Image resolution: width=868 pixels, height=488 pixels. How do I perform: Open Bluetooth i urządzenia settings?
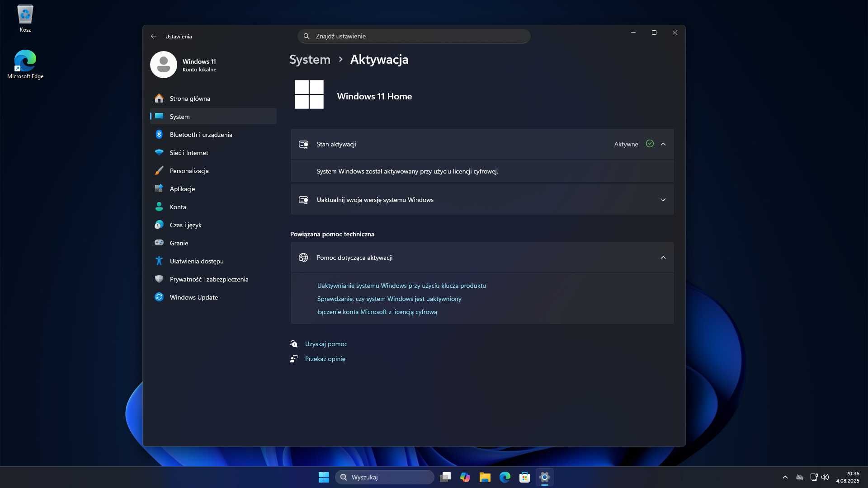pyautogui.click(x=213, y=135)
